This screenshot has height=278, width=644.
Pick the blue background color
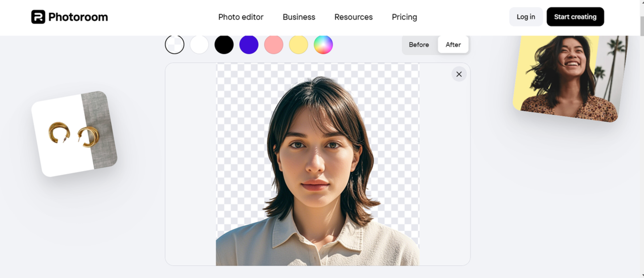point(249,45)
